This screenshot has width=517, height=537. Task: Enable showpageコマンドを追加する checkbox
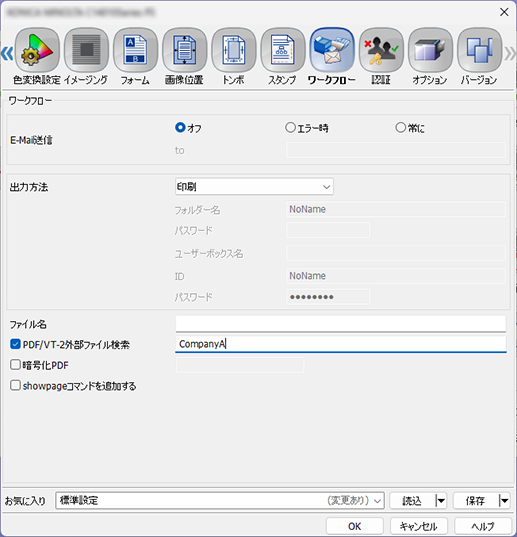(15, 385)
